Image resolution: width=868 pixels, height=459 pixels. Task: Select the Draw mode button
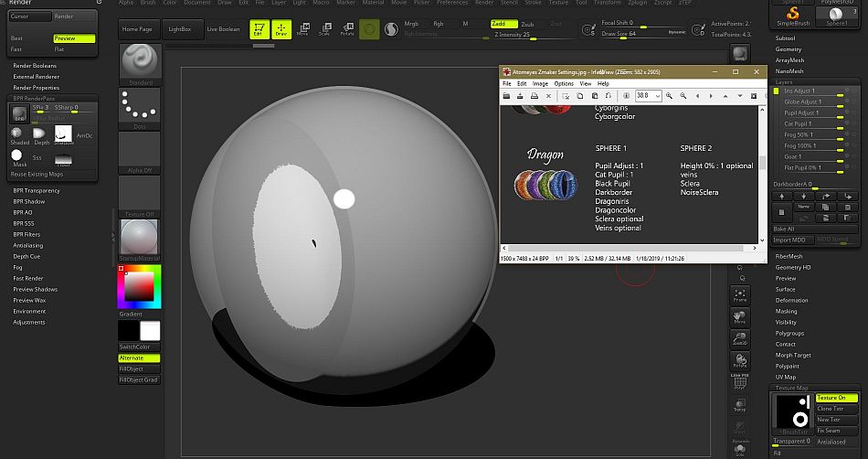click(281, 28)
